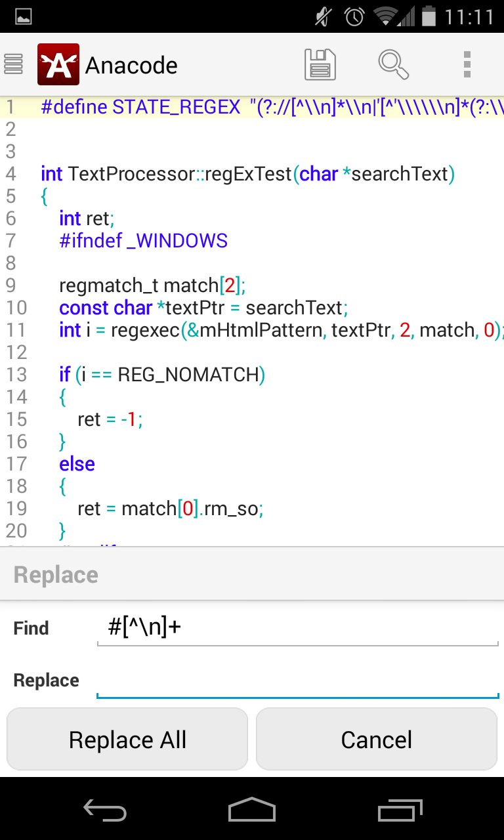Tap the Anacode app logo
504x840 pixels.
pos(58,64)
